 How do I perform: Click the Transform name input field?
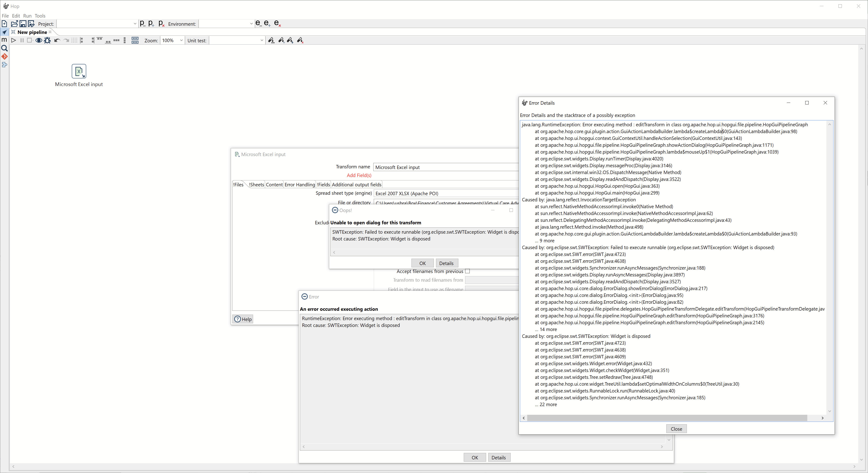[445, 167]
